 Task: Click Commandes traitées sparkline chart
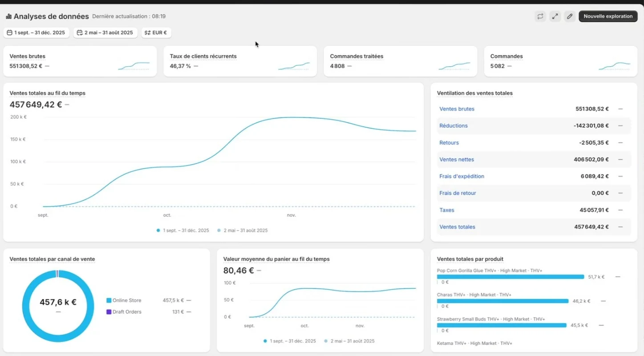tap(454, 66)
